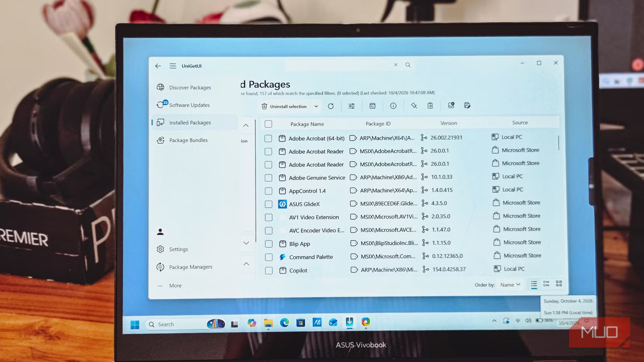The width and height of the screenshot is (644, 362).
Task: Click the pin ignore-updates icon
Action: pos(414,105)
